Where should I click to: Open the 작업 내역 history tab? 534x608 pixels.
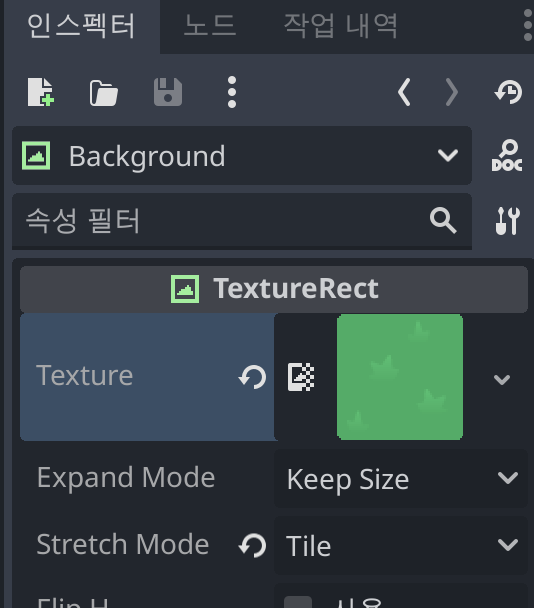[x=340, y=26]
